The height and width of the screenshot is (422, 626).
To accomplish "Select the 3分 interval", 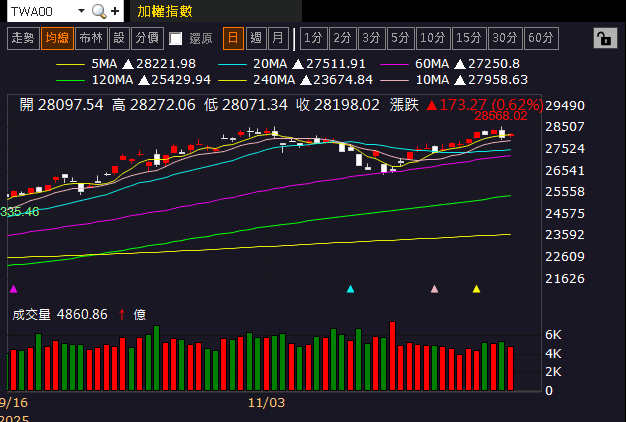I will coord(372,38).
